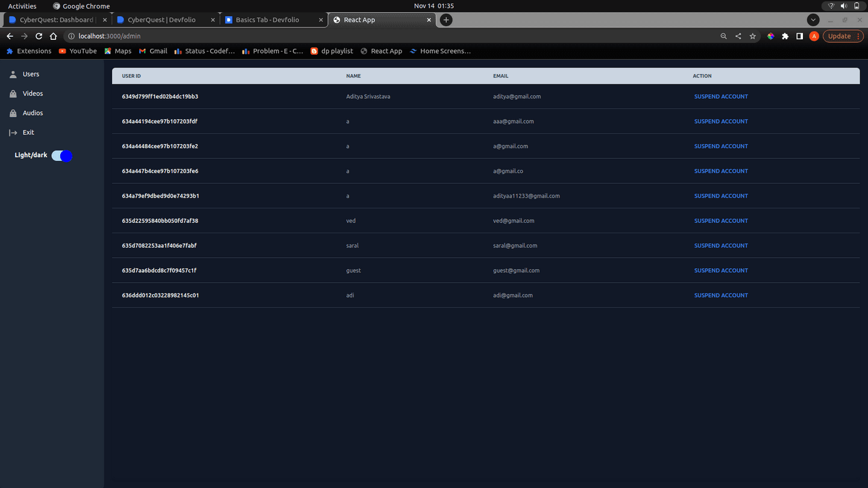Image resolution: width=868 pixels, height=488 pixels.
Task: Suspend account for user ved
Action: pyautogui.click(x=721, y=221)
